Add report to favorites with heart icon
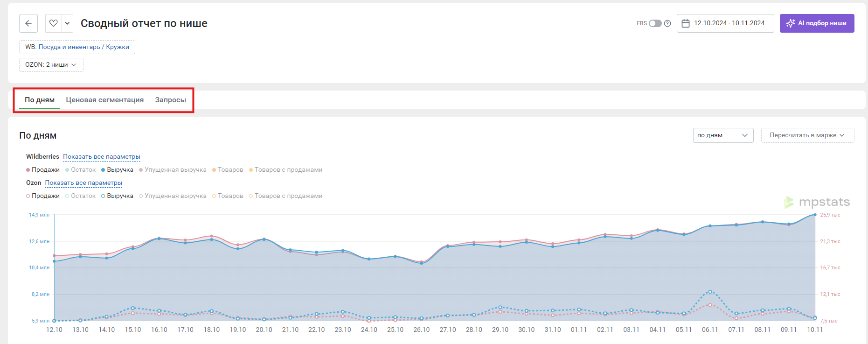Image resolution: width=868 pixels, height=344 pixels. (x=54, y=23)
